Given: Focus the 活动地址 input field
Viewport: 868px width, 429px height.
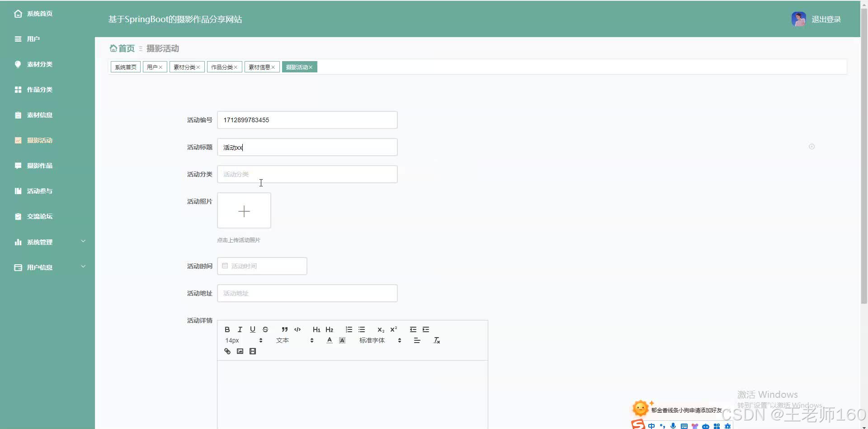Looking at the screenshot, I should point(307,293).
